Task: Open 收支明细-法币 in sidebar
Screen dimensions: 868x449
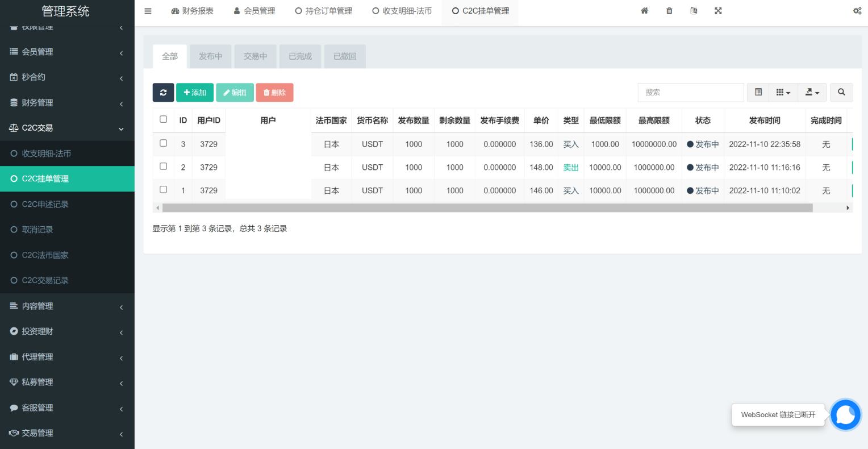Action: point(67,153)
